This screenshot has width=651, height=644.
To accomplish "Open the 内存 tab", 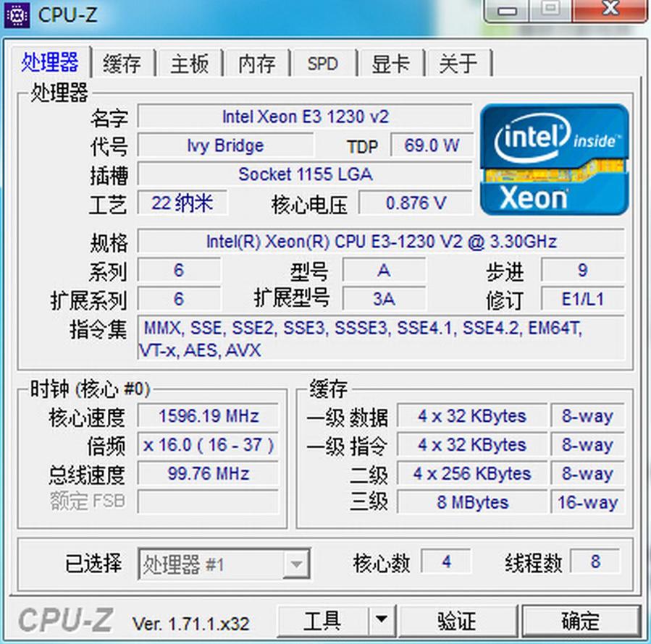I will 256,64.
